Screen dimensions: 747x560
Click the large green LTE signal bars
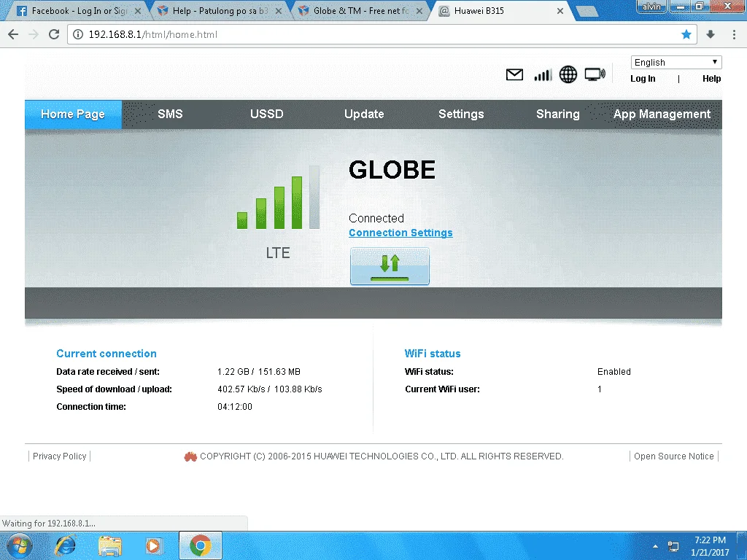(x=278, y=198)
